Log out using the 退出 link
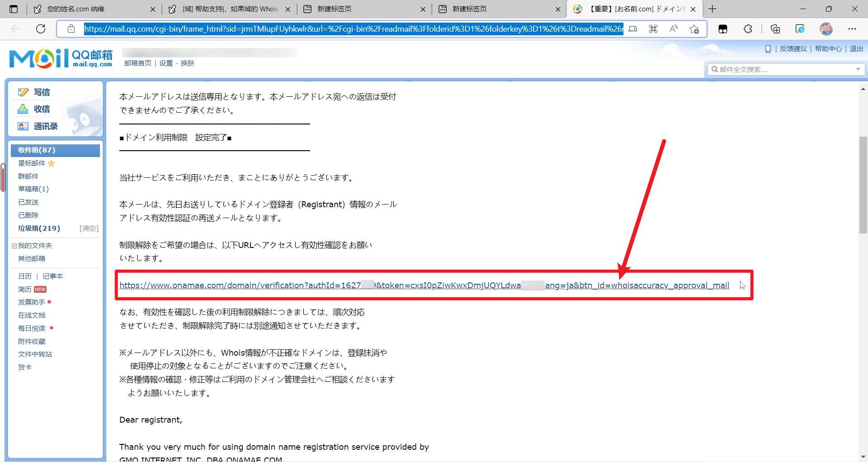 [856, 49]
